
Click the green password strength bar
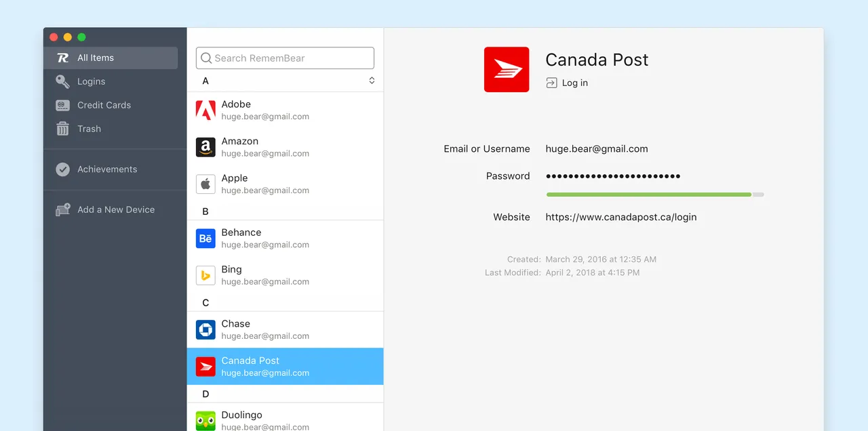point(649,194)
